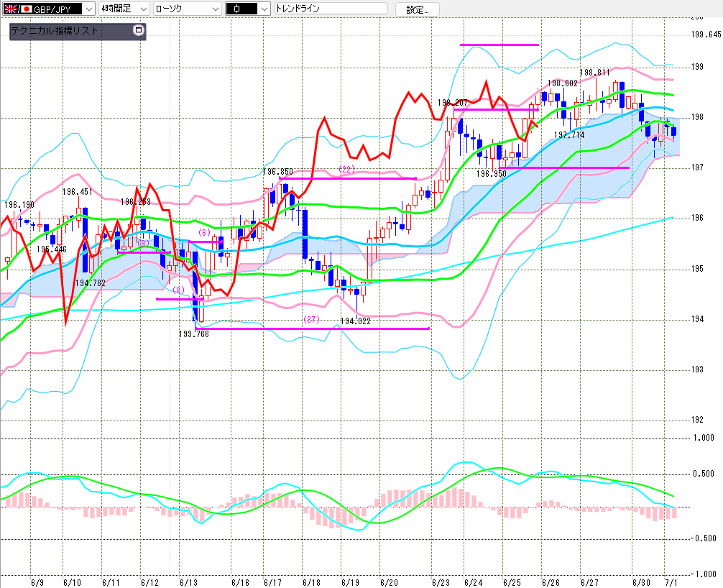The width and height of the screenshot is (723, 588).
Task: Open the GBP/JPY currency pair dropdown
Action: (x=48, y=9)
